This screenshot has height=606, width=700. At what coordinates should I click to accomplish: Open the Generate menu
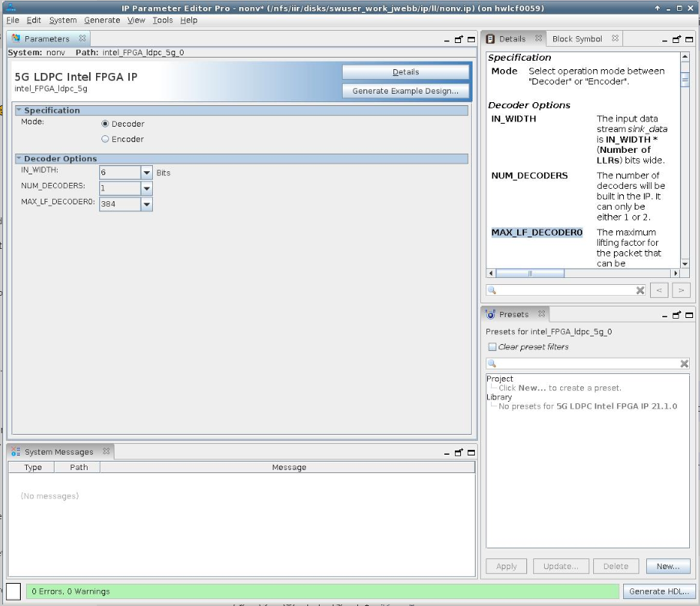101,20
